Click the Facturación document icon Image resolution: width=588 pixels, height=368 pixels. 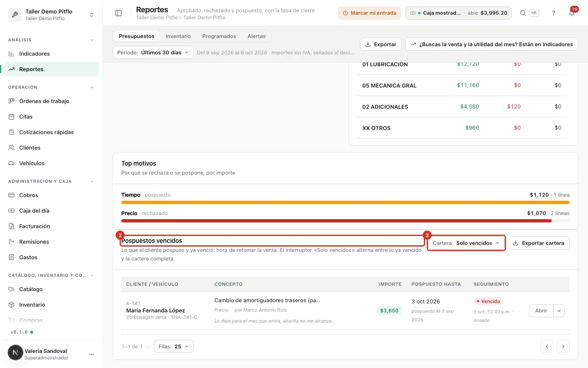click(x=11, y=226)
